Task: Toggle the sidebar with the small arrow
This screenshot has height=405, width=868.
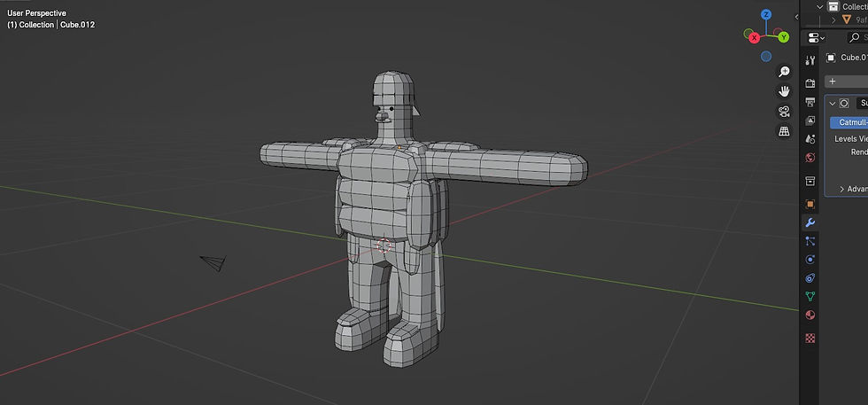Action: coord(796,17)
